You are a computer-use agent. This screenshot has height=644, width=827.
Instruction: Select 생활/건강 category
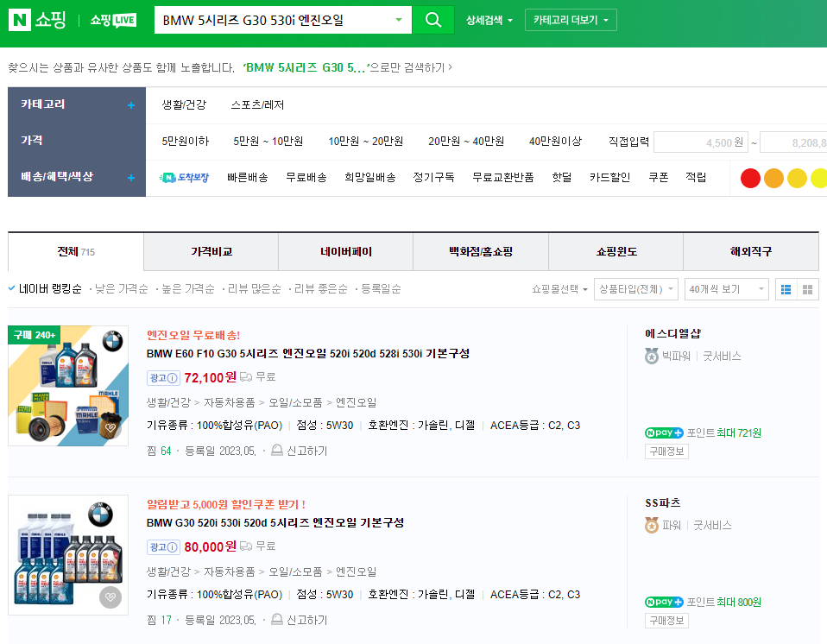pos(184,105)
